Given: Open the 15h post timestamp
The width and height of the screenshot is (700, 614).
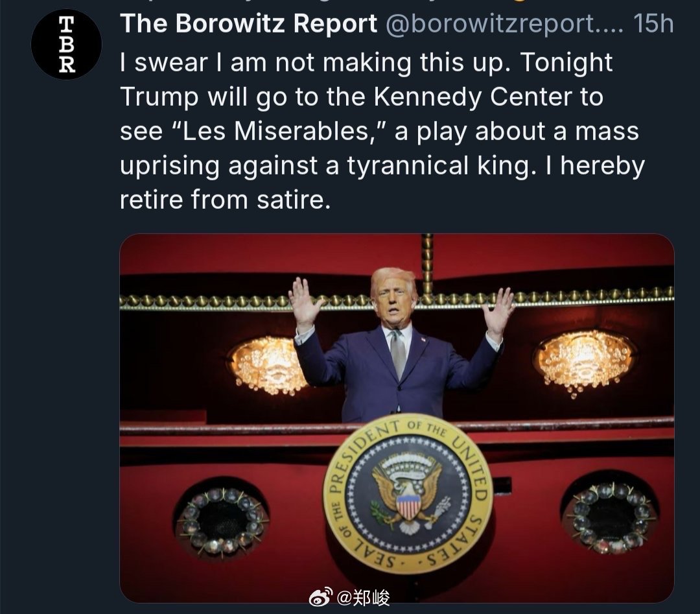Looking at the screenshot, I should pos(653,23).
